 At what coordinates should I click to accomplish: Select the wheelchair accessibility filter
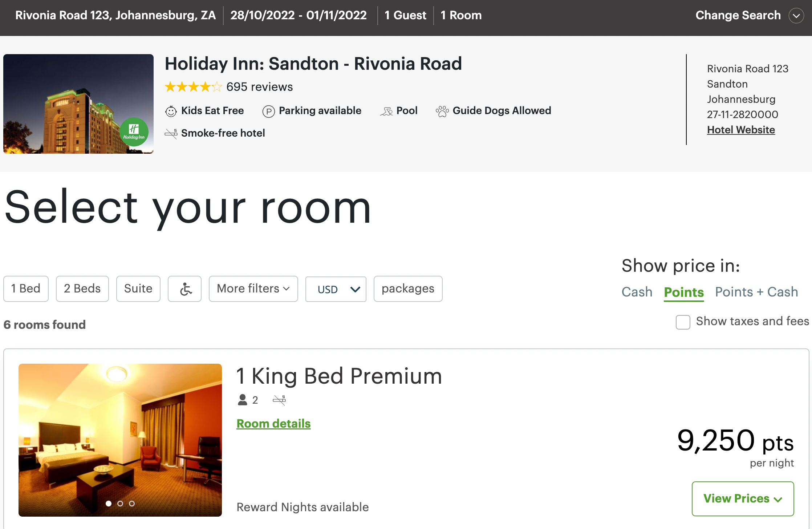184,288
